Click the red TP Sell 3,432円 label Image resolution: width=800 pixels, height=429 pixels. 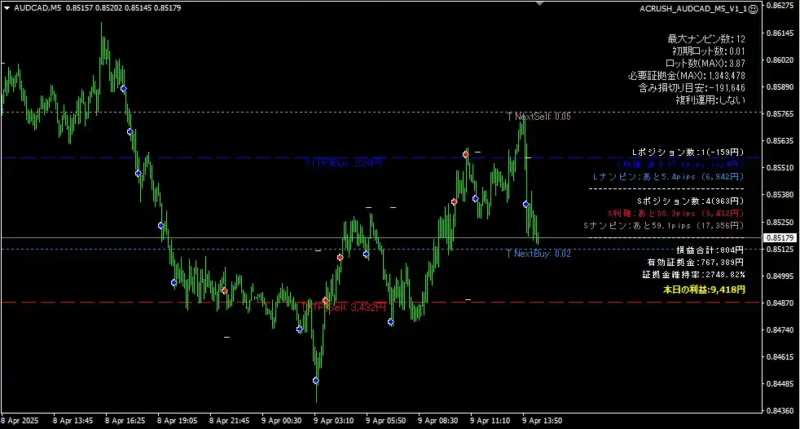346,307
